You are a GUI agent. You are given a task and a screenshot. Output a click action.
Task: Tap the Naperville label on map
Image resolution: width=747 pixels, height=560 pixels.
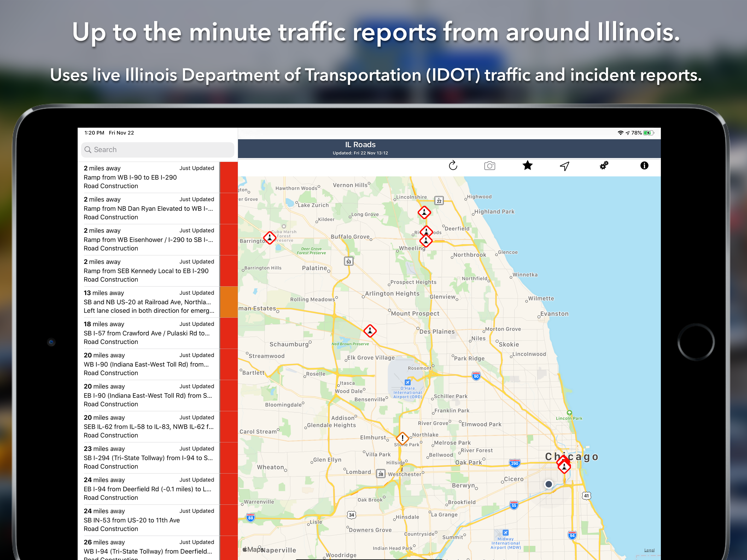[x=278, y=550]
